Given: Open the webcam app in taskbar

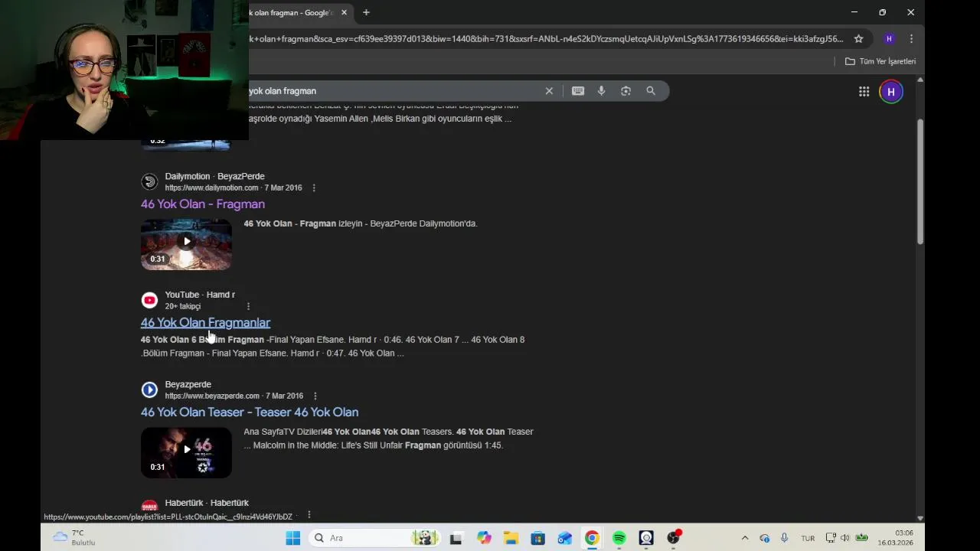Looking at the screenshot, I should pyautogui.click(x=646, y=538).
